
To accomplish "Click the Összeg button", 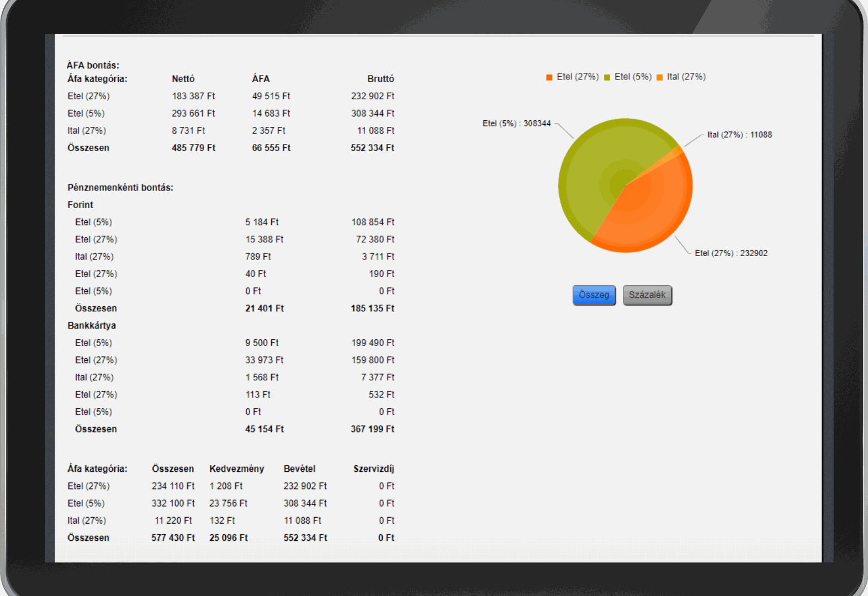I will [x=594, y=295].
